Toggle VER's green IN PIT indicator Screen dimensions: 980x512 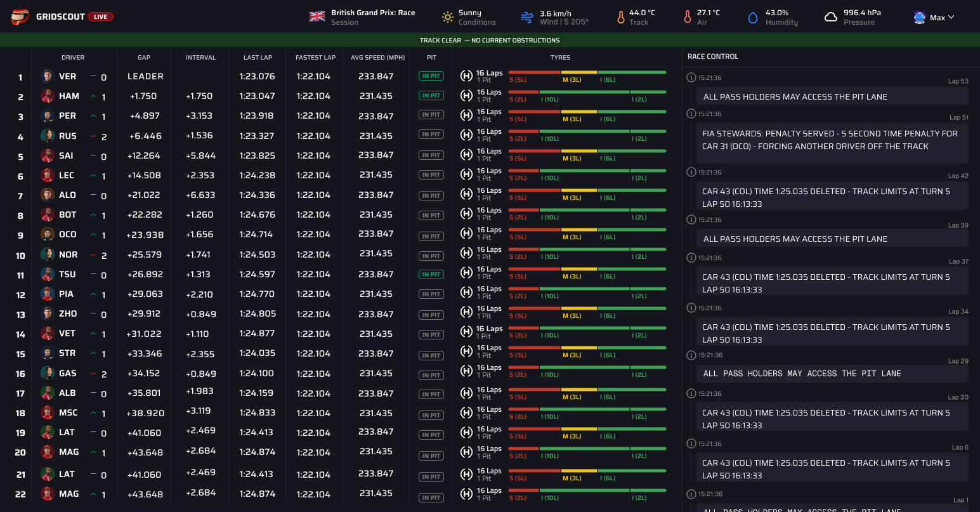[431, 75]
